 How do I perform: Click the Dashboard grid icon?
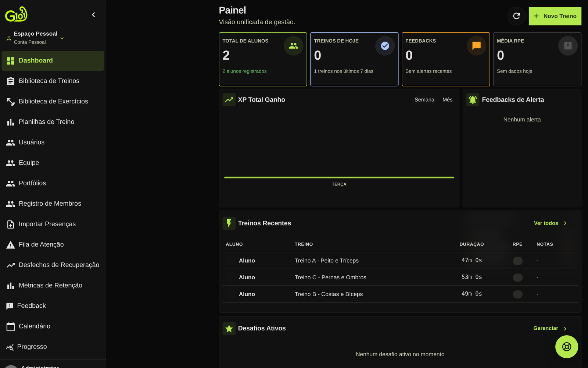pos(11,61)
